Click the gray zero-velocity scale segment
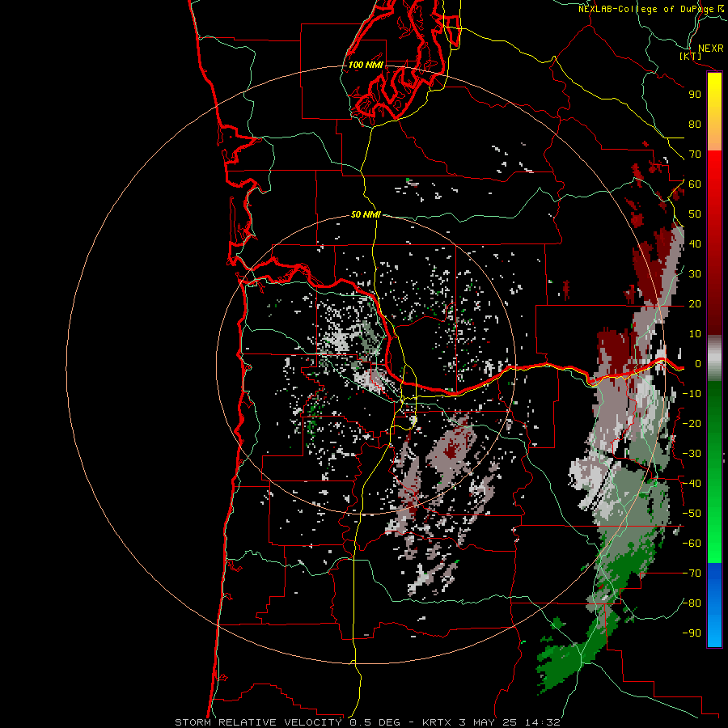728x728 pixels. click(714, 358)
